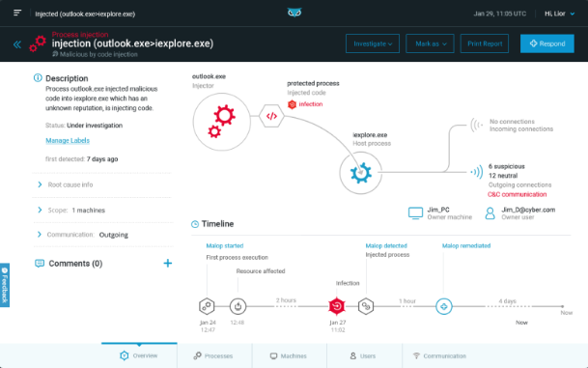Add a comment with the plus icon
Screen dimensions: 588x368
coord(168,264)
